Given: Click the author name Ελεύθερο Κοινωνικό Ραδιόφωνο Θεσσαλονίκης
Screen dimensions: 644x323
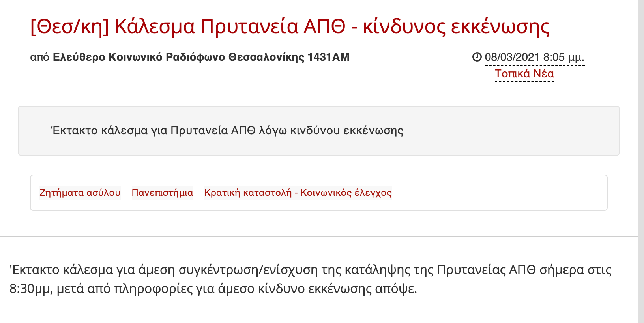Looking at the screenshot, I should pos(178,57).
